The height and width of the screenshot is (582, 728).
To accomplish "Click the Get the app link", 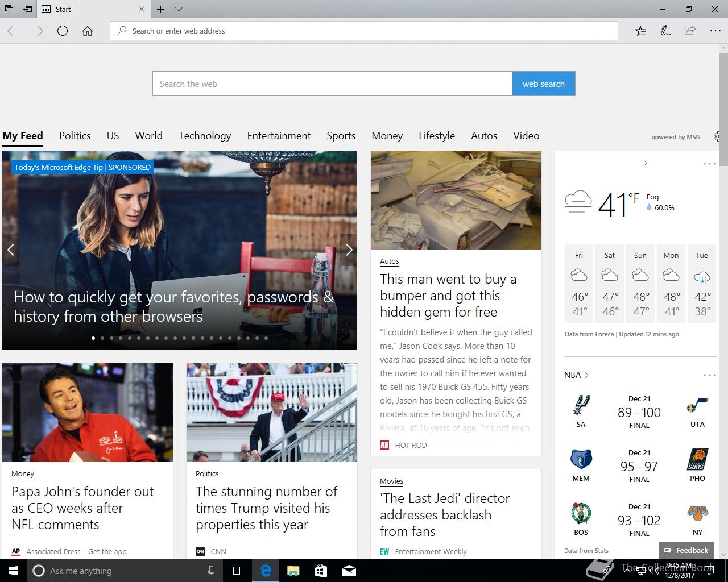I will [107, 551].
